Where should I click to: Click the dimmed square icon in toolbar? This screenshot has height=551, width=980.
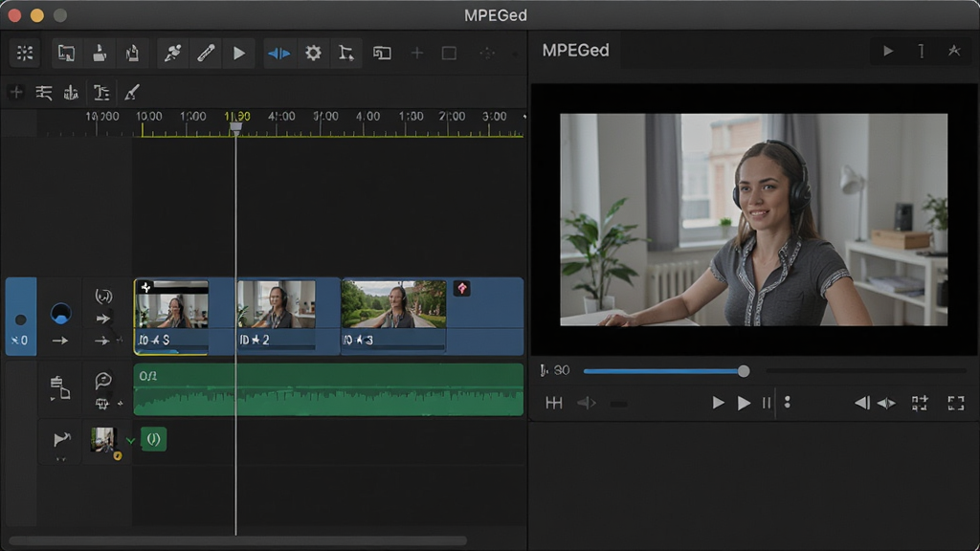point(449,54)
